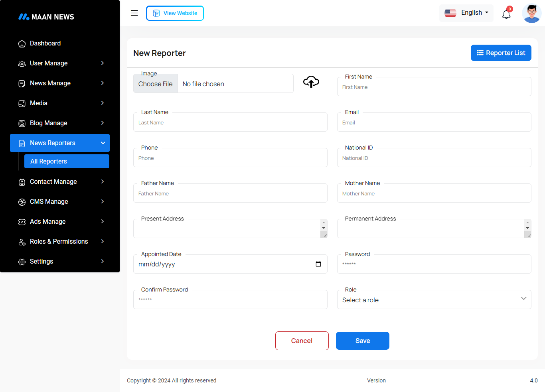
Task: Open the Select a role dropdown
Action: click(434, 300)
